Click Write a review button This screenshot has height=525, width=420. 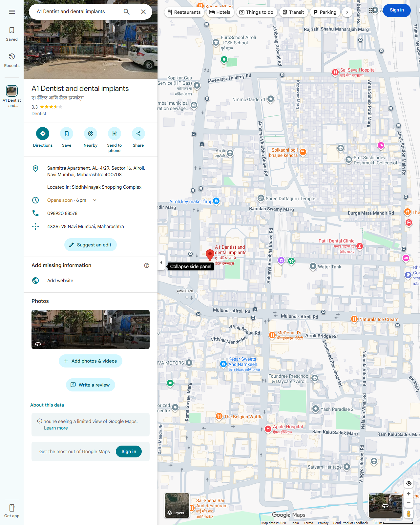coord(91,385)
